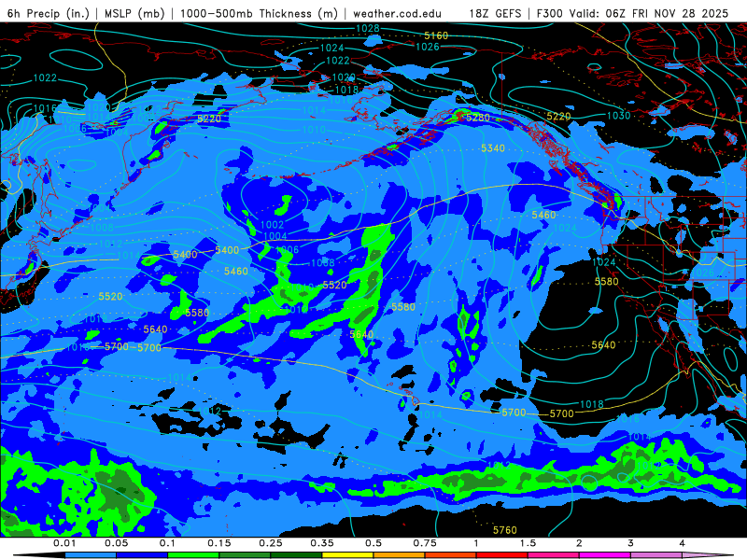
Task: Select red legend swatch between 1 and 1.5
Action: pyautogui.click(x=502, y=555)
